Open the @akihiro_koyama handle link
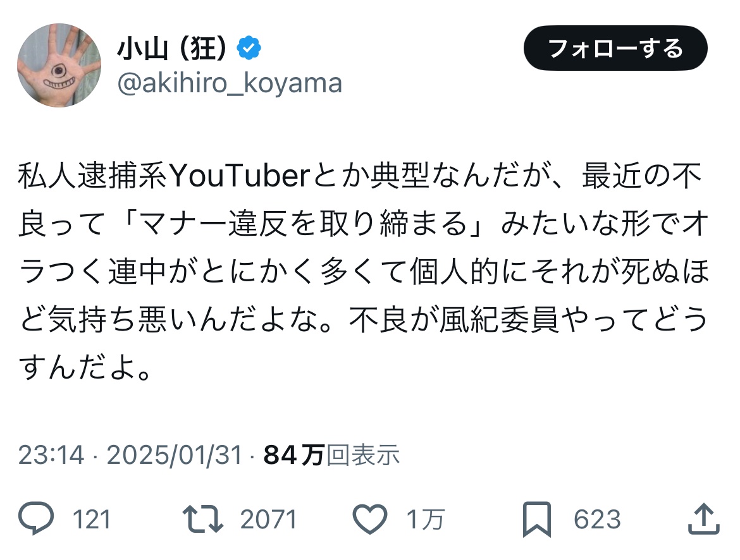The image size is (740, 560). pos(230,83)
